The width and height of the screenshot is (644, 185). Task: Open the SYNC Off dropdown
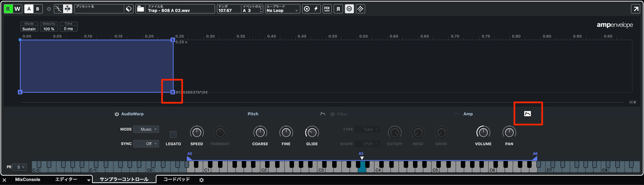pos(146,144)
